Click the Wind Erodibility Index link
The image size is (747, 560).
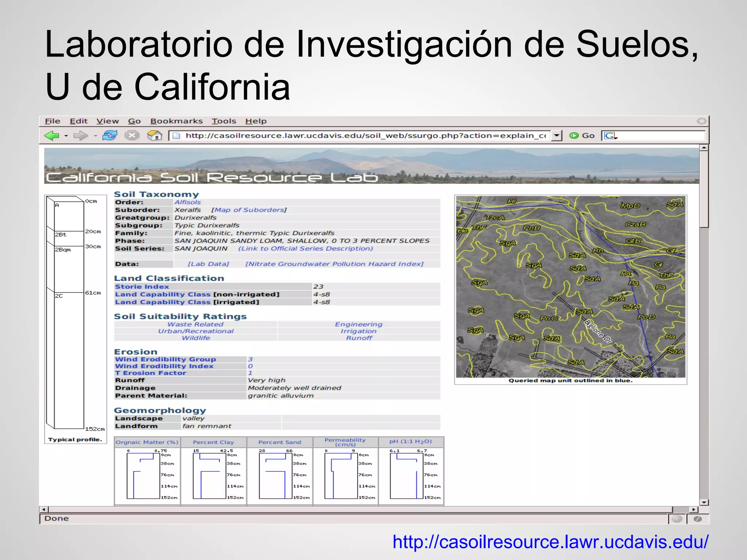(164, 366)
